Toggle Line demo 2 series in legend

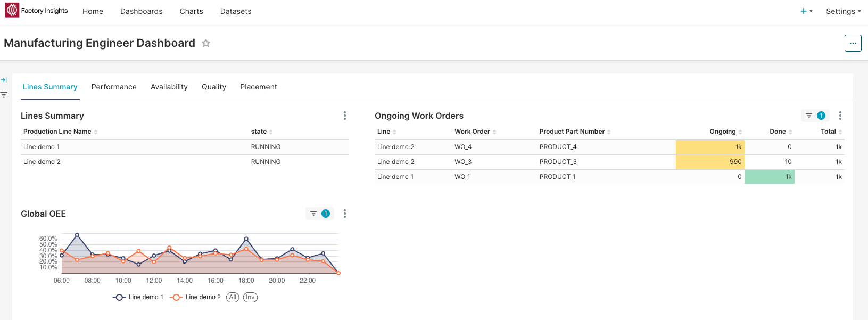pyautogui.click(x=195, y=297)
